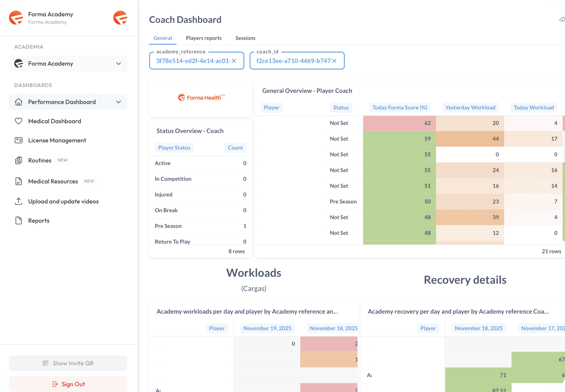Click the Academy workloads per day card title

click(x=247, y=311)
